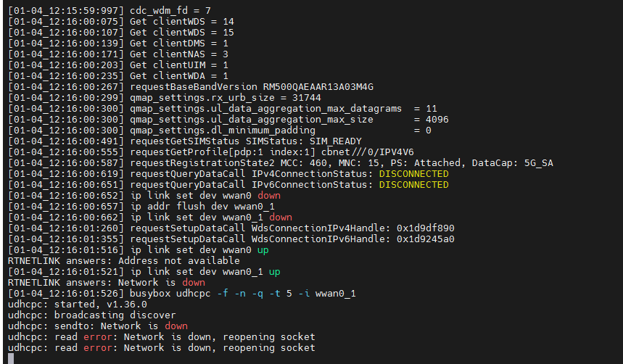Click the 5G_SA DataCap value
This screenshot has width=623, height=364.
coord(538,163)
